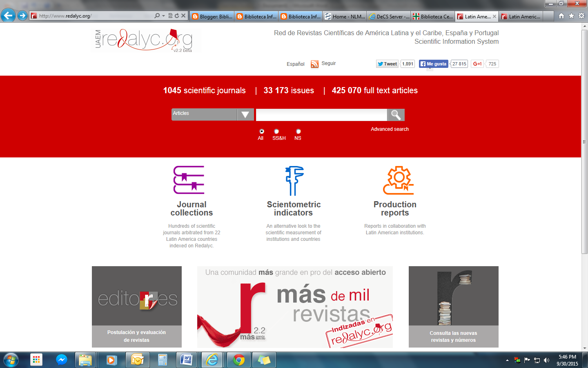Click inside the search input field
The image size is (588, 368).
[321, 114]
